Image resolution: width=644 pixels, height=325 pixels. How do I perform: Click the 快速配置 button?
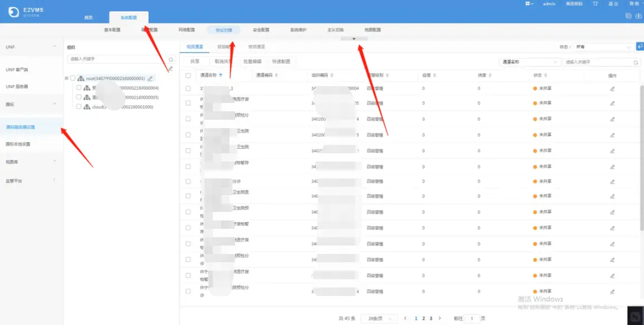pyautogui.click(x=281, y=62)
